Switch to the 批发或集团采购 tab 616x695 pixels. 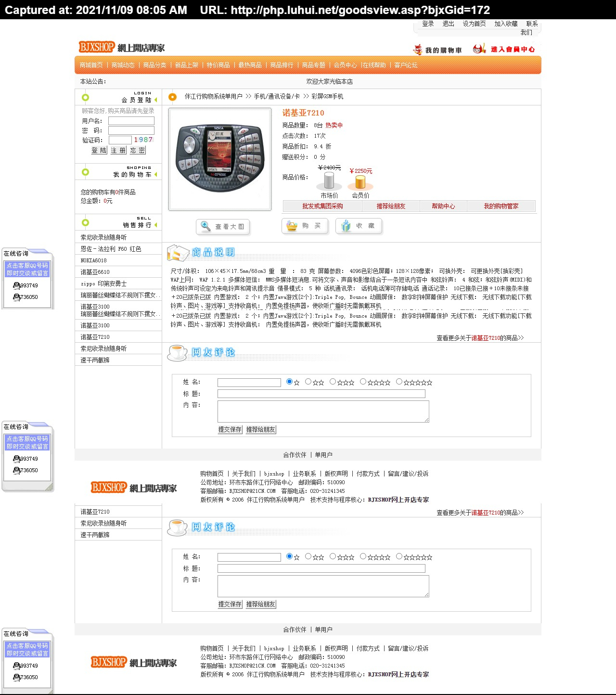322,206
